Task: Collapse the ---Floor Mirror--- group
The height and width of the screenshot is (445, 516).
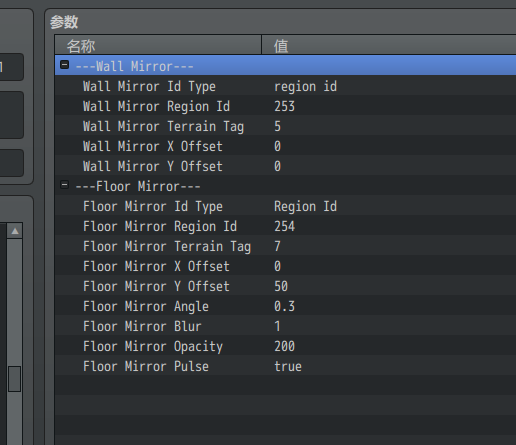Action: tap(64, 185)
